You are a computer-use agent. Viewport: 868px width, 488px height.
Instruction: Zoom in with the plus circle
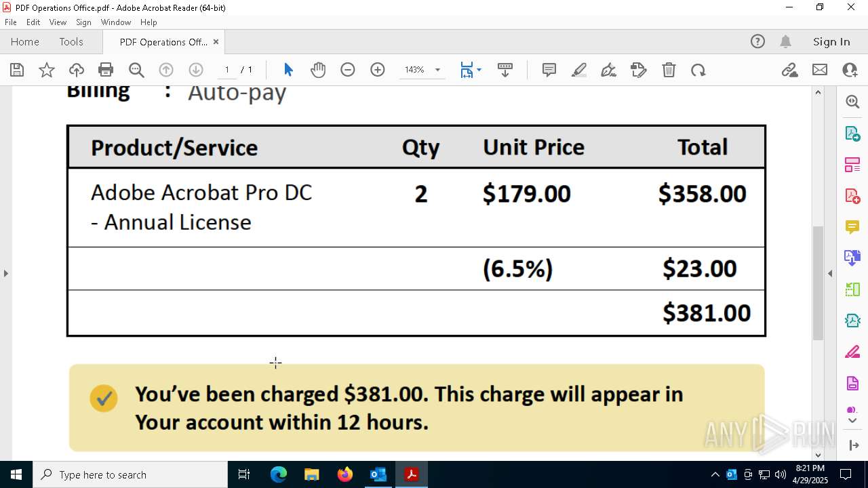[x=378, y=70]
